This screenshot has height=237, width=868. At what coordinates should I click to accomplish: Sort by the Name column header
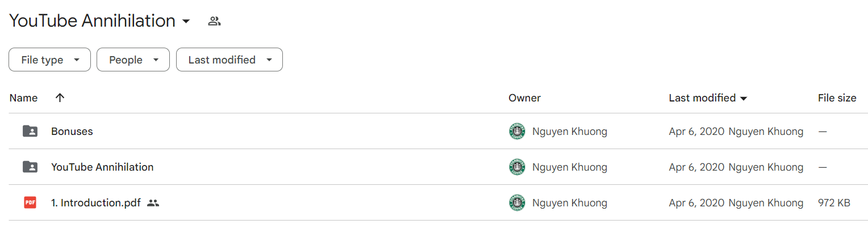[x=24, y=98]
